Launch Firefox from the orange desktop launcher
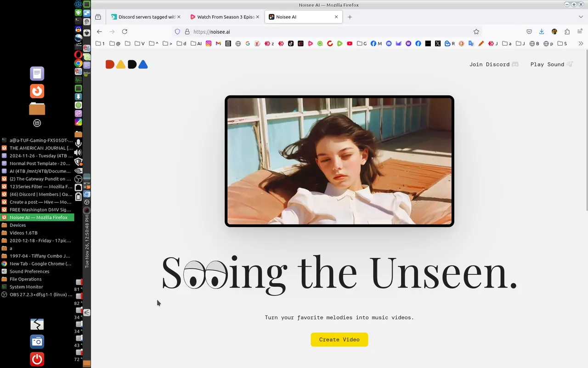This screenshot has height=368, width=588. [x=37, y=91]
